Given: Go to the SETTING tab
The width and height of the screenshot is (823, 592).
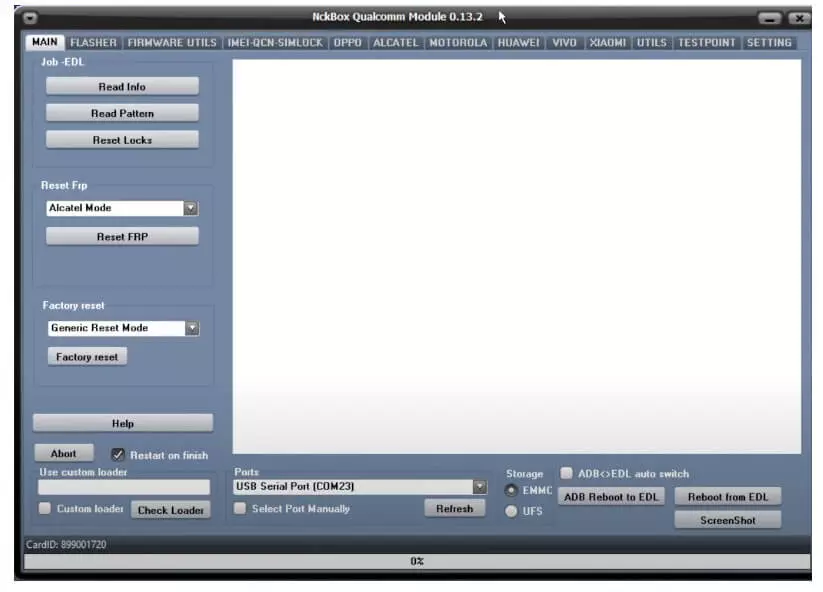Looking at the screenshot, I should pos(769,43).
